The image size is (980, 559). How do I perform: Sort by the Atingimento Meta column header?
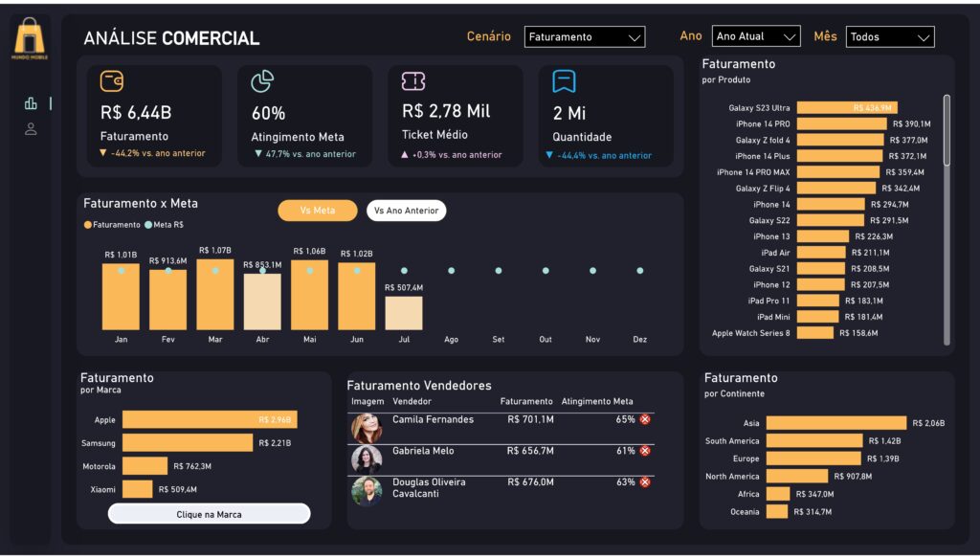[x=597, y=401]
